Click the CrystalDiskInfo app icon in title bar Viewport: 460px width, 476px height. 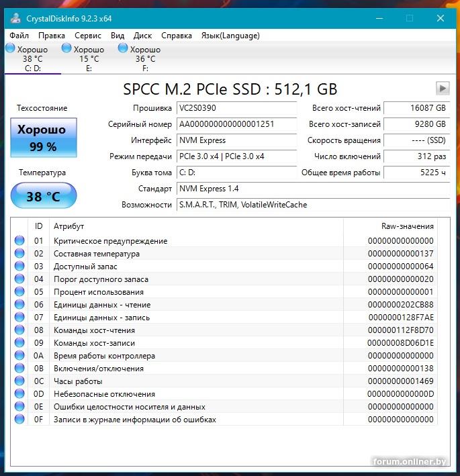(x=15, y=18)
